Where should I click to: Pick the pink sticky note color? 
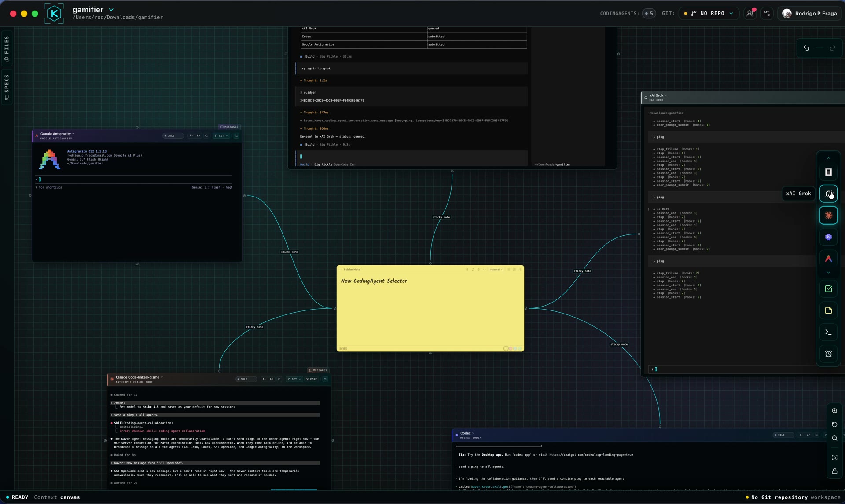[511, 349]
